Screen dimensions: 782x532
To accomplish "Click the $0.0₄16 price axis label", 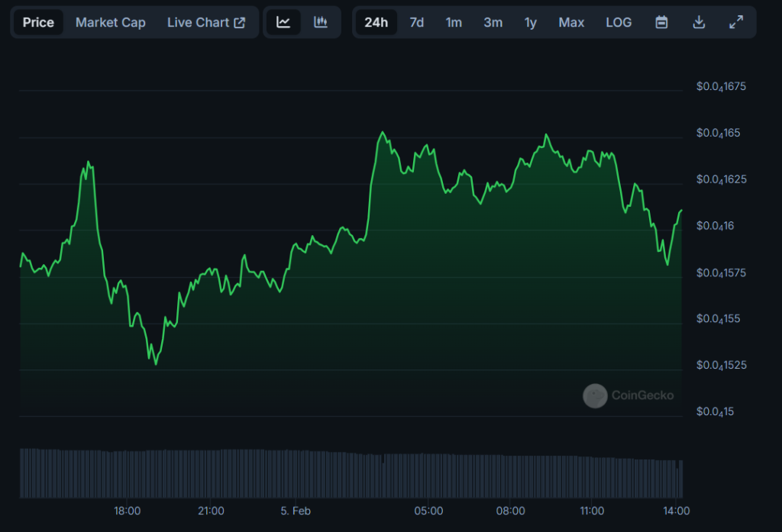I will point(715,227).
